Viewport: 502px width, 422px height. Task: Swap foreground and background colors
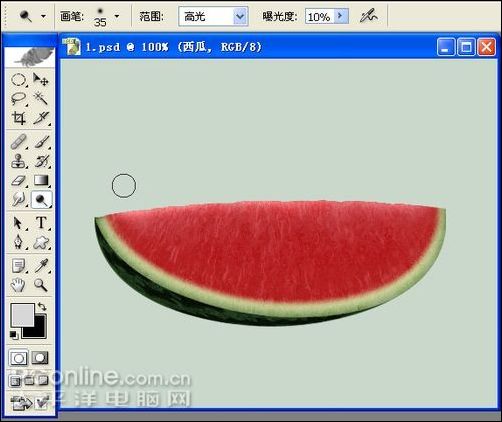pyautogui.click(x=42, y=306)
